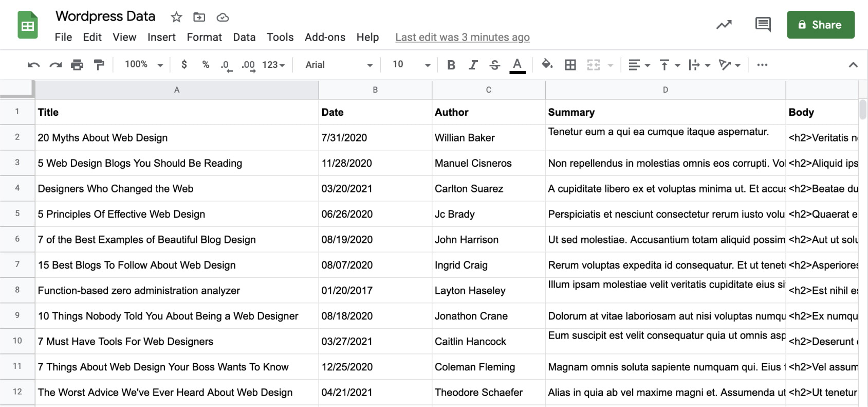The height and width of the screenshot is (407, 868).
Task: Click the vertical scrollbar thumb
Action: 863,109
